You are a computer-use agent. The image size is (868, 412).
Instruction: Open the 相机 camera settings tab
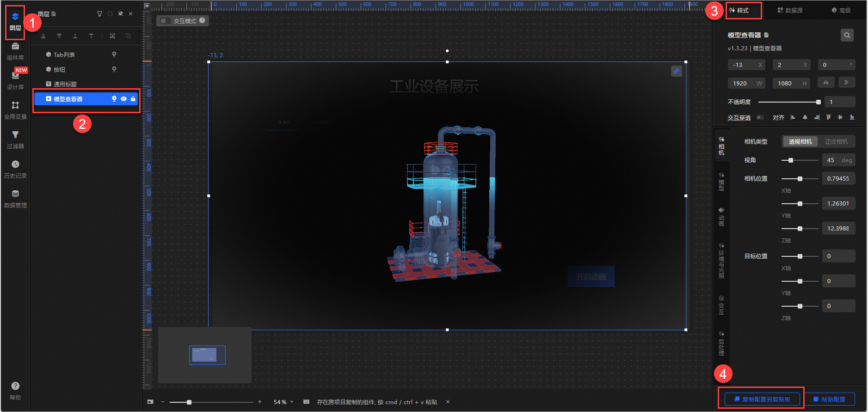pos(721,146)
